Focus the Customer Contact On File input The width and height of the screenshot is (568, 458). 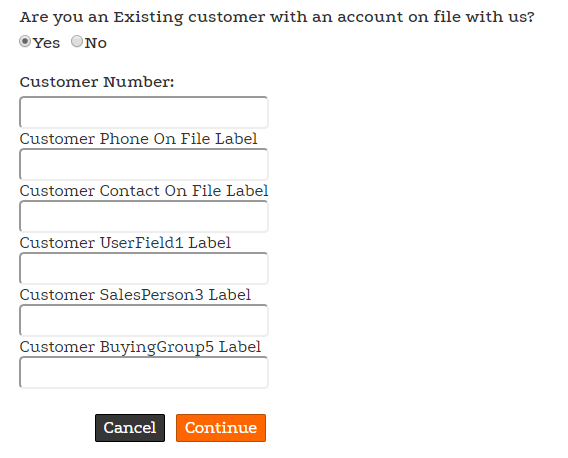point(144,216)
